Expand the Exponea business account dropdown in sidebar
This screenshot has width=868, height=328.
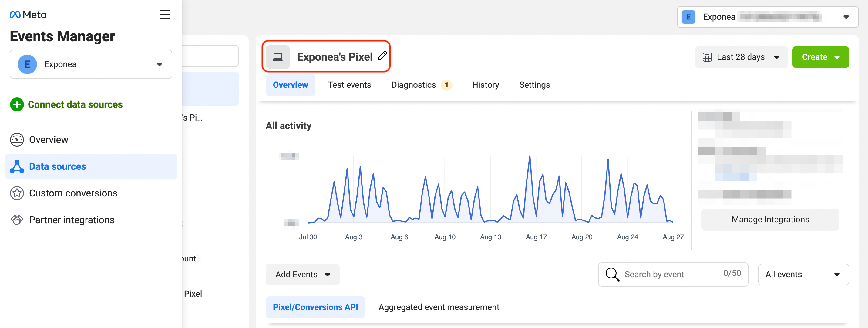(x=91, y=64)
